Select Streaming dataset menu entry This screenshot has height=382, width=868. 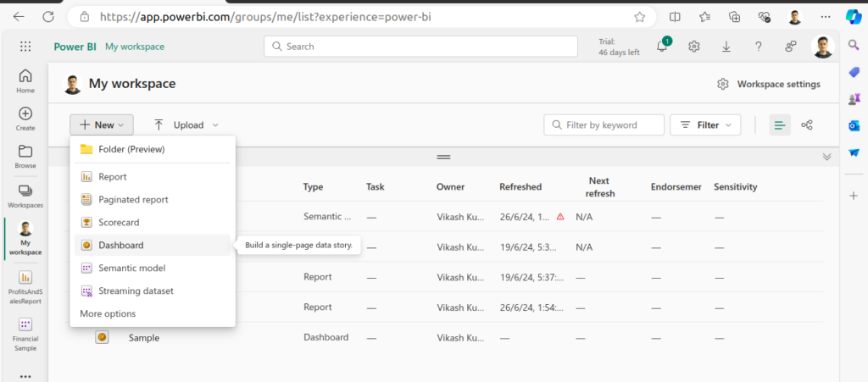pos(136,291)
